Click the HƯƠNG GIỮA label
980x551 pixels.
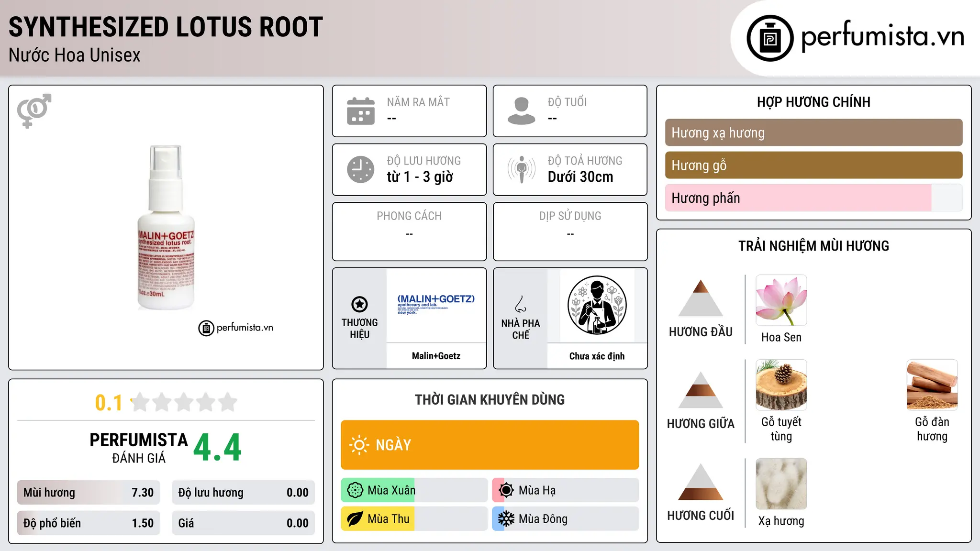pyautogui.click(x=701, y=424)
